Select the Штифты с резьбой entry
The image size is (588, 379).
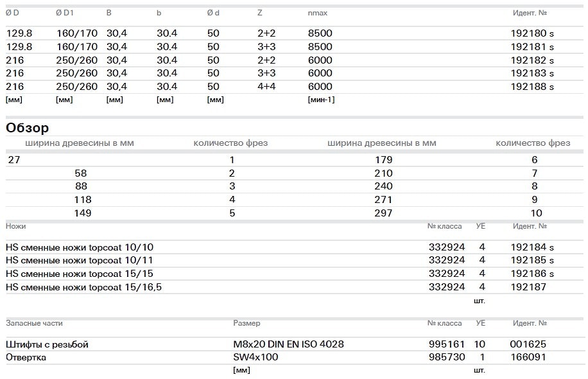coord(47,344)
